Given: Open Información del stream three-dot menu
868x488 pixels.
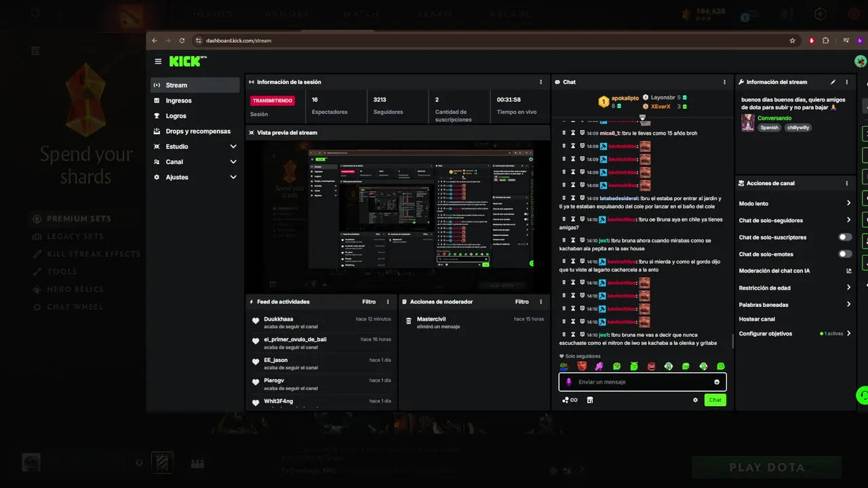Looking at the screenshot, I should 846,82.
